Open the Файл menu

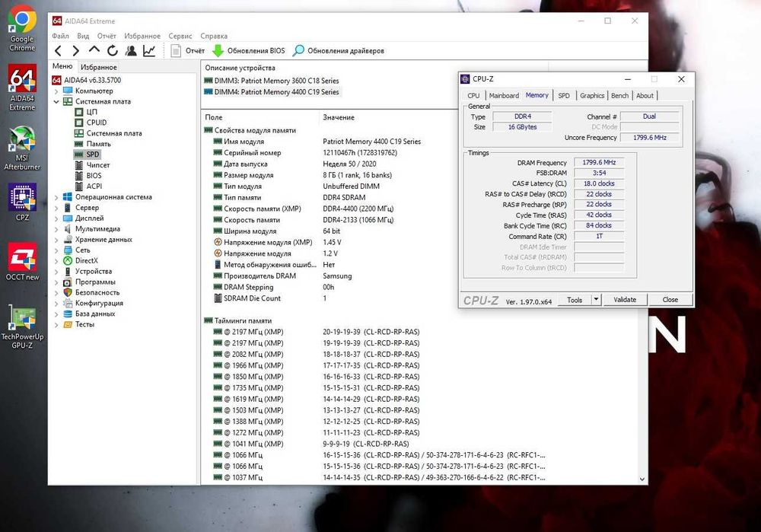point(61,36)
